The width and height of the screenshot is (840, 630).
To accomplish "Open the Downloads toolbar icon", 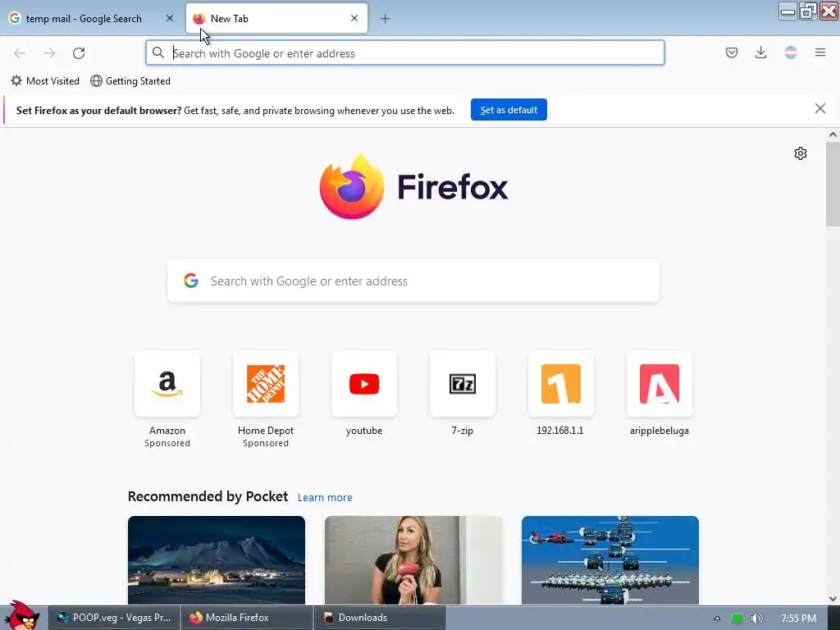I will [760, 52].
